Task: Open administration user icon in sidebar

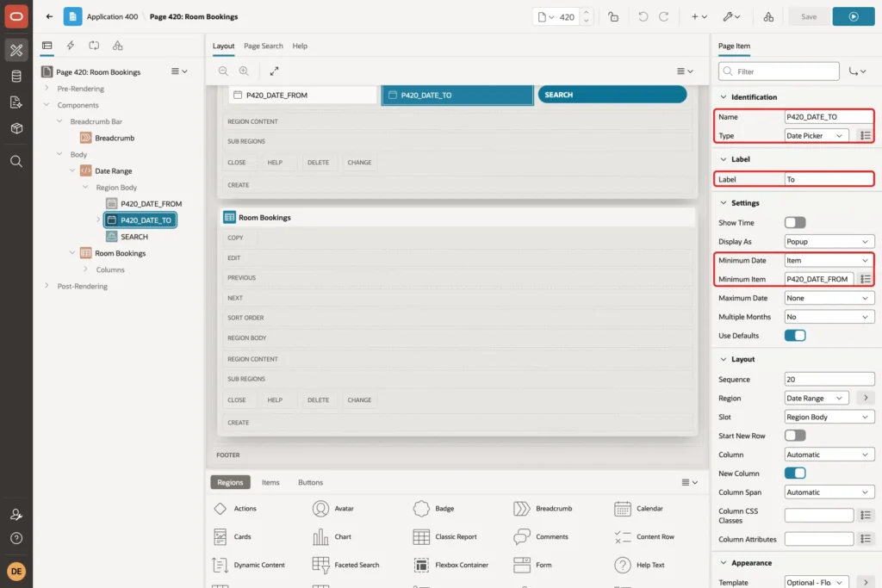Action: [x=16, y=514]
